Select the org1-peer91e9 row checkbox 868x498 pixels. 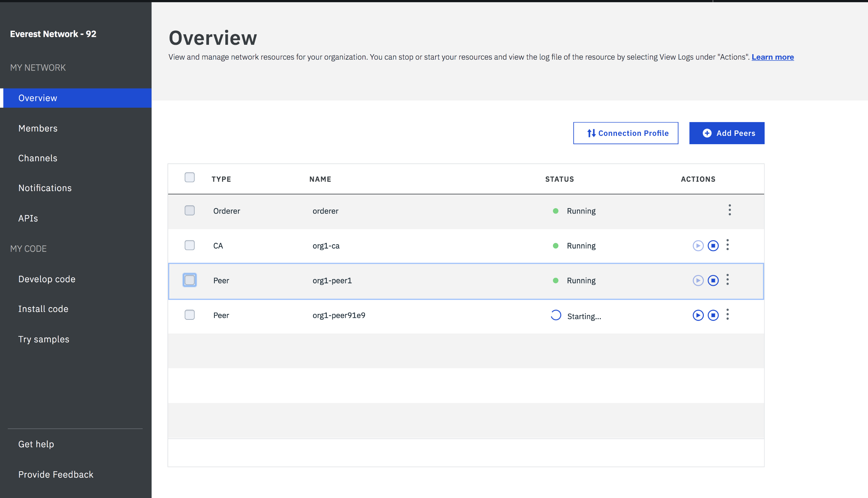click(x=190, y=315)
